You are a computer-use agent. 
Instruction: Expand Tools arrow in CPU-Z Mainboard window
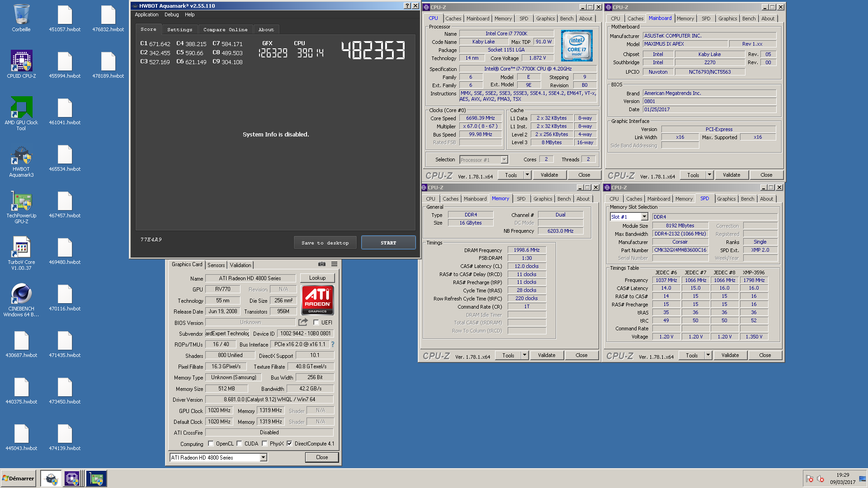tap(709, 175)
